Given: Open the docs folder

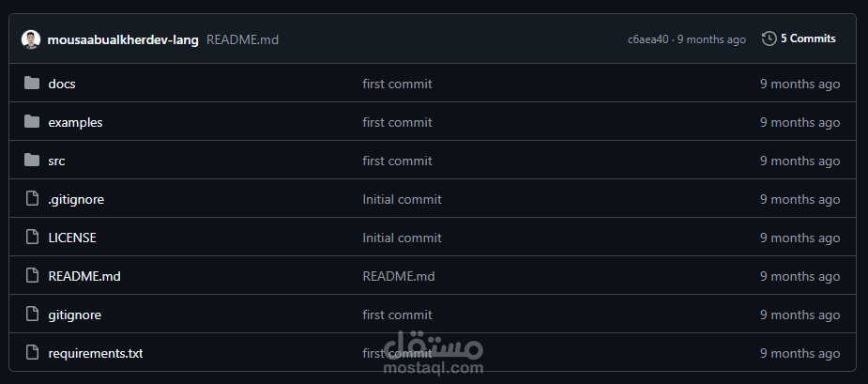Looking at the screenshot, I should click(62, 84).
